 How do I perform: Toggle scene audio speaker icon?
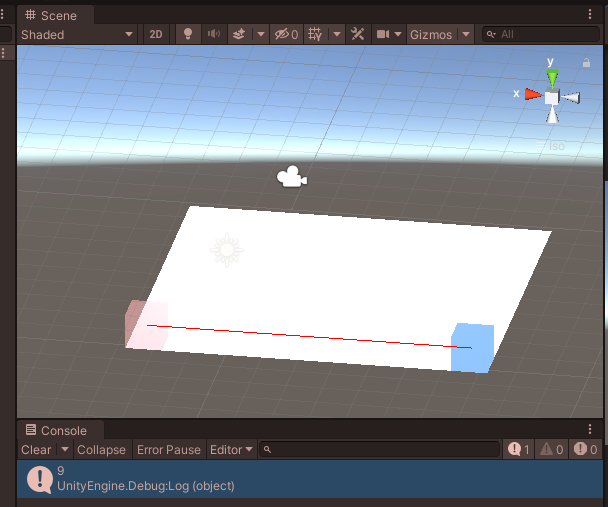tap(214, 34)
